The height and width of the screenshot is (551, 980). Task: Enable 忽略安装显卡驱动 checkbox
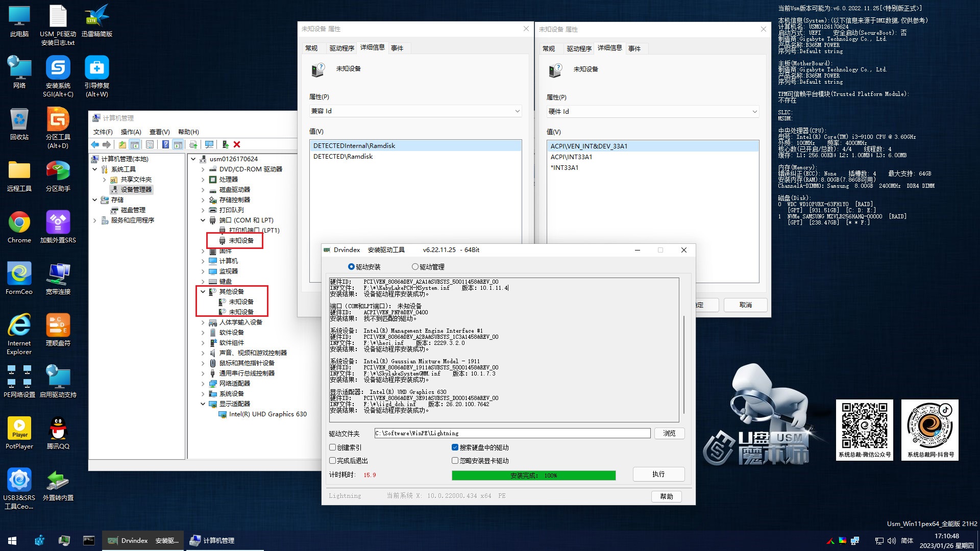[x=455, y=461]
